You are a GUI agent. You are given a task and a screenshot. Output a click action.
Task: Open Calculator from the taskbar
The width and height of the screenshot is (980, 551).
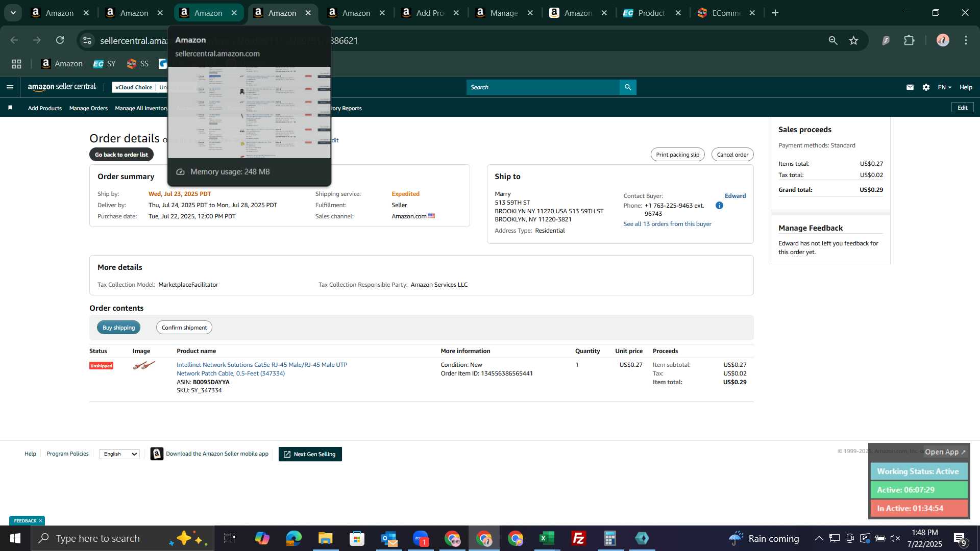(610, 538)
